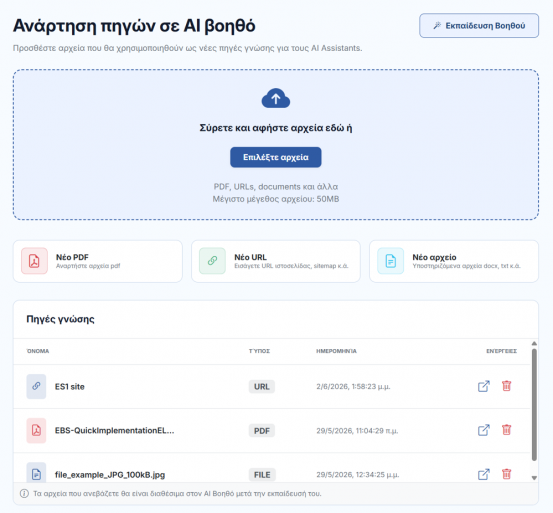
Task: Open the ES1 site source externally
Action: 484,386
